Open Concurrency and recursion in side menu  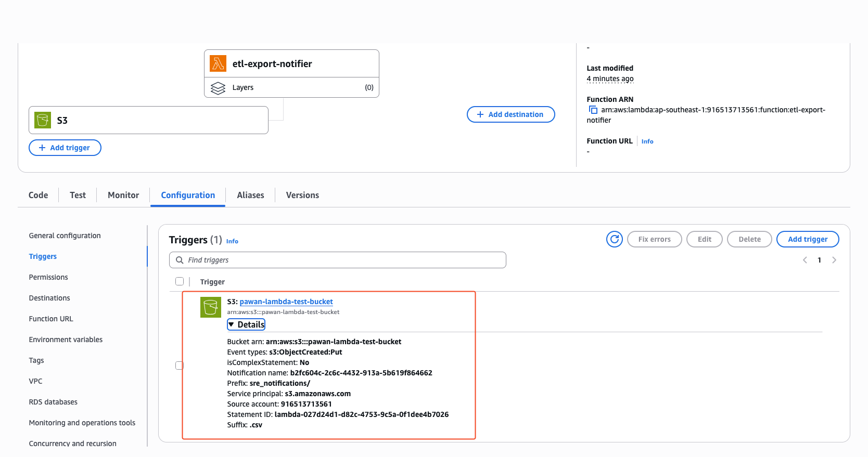click(73, 443)
